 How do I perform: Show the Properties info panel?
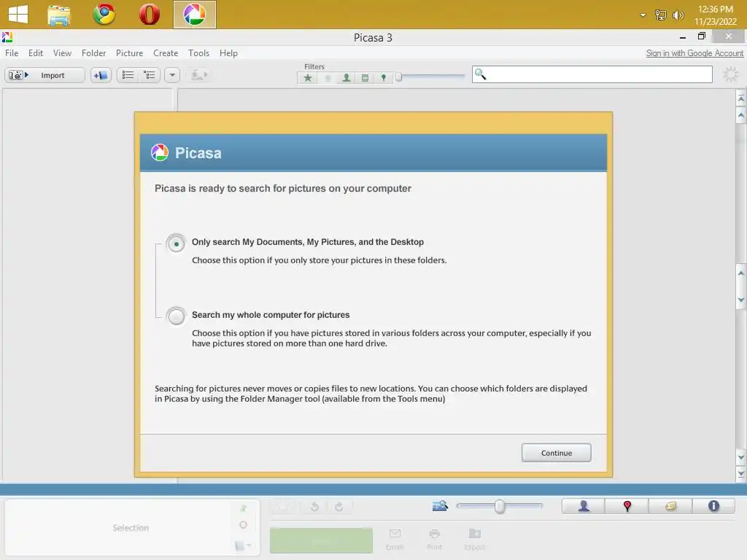tap(713, 506)
